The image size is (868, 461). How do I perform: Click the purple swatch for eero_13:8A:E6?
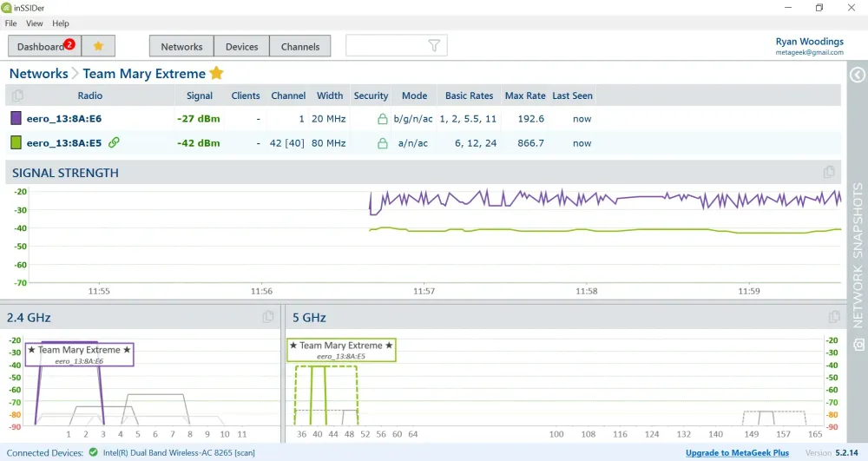click(x=16, y=118)
